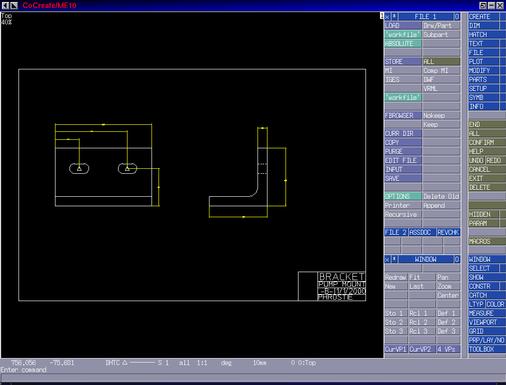Open the LTYP COLOR setting
This screenshot has height=385, width=506.
click(x=487, y=304)
